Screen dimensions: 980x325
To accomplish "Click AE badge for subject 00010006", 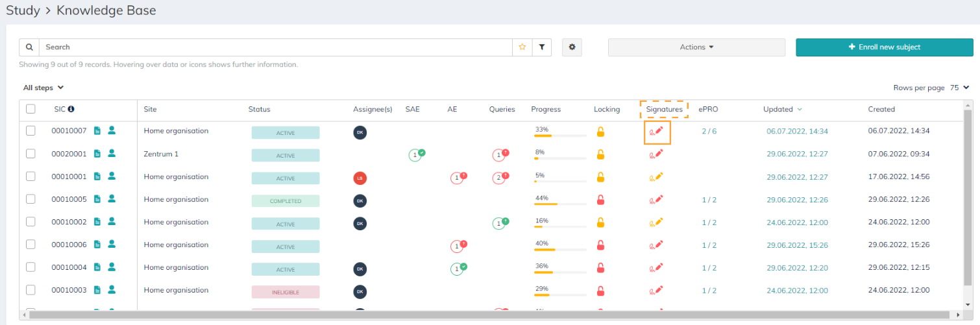I will click(x=459, y=246).
